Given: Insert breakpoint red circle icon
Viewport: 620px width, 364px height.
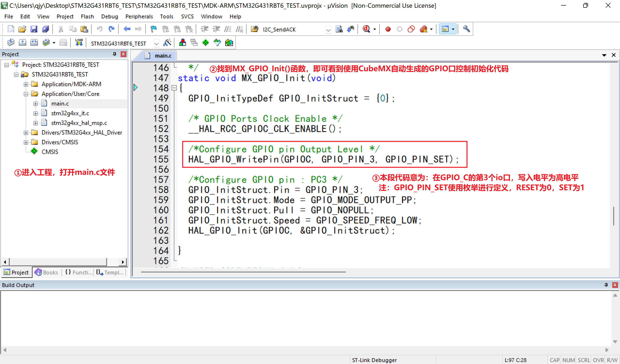Looking at the screenshot, I should point(388,29).
